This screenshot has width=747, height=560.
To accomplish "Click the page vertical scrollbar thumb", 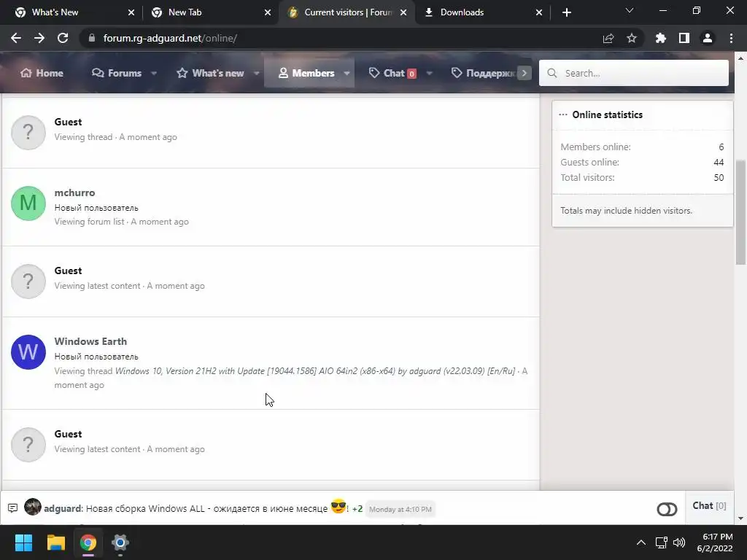I will [740, 212].
